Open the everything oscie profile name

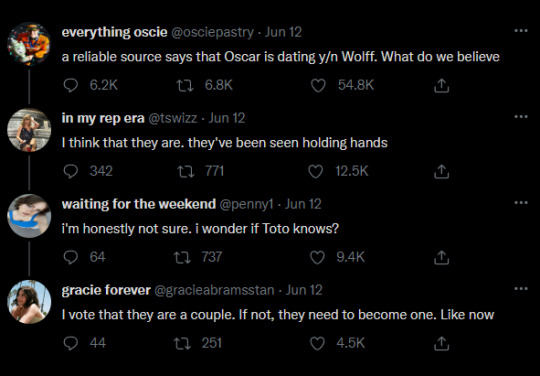pos(114,32)
